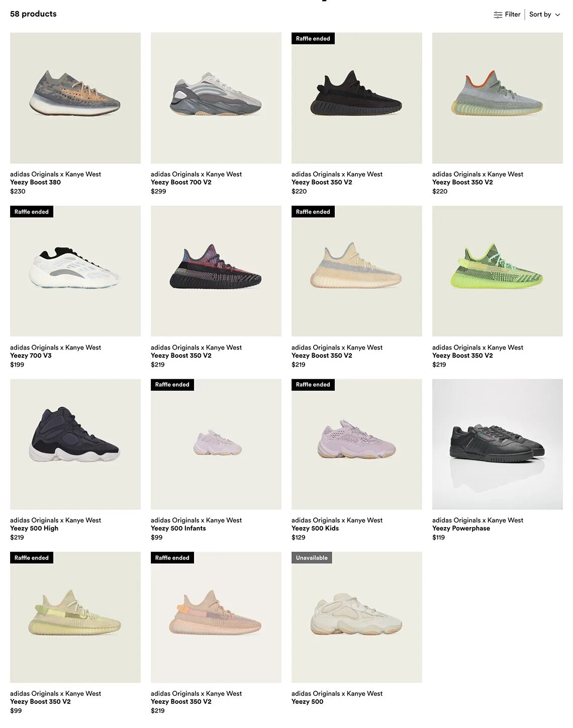
Task: Open the Filter options
Action: [x=507, y=15]
